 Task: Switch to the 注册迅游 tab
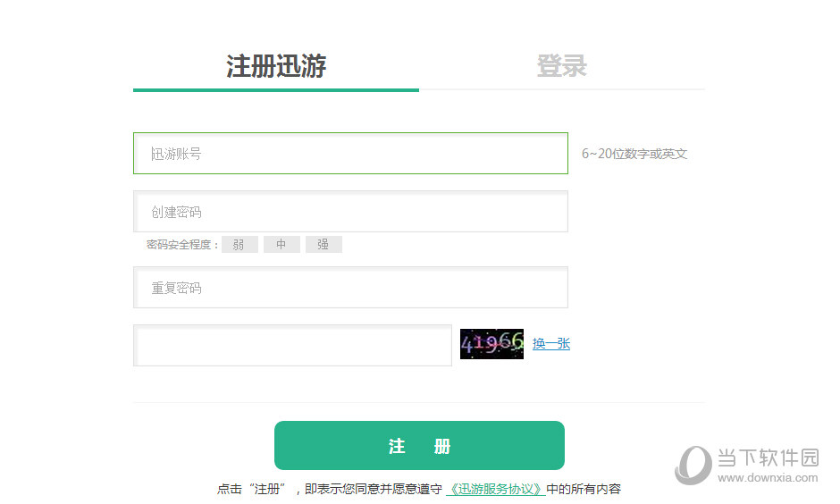(x=276, y=66)
